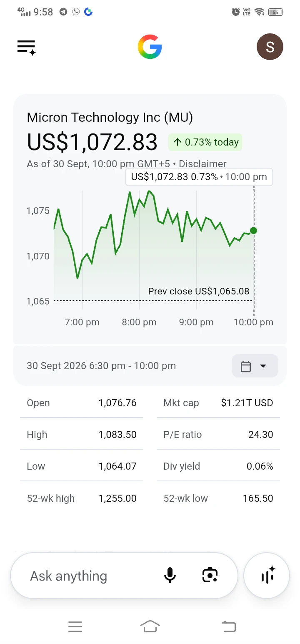The width and height of the screenshot is (300, 644).
Task: Tap the 0.73% today change badge
Action: tap(205, 142)
